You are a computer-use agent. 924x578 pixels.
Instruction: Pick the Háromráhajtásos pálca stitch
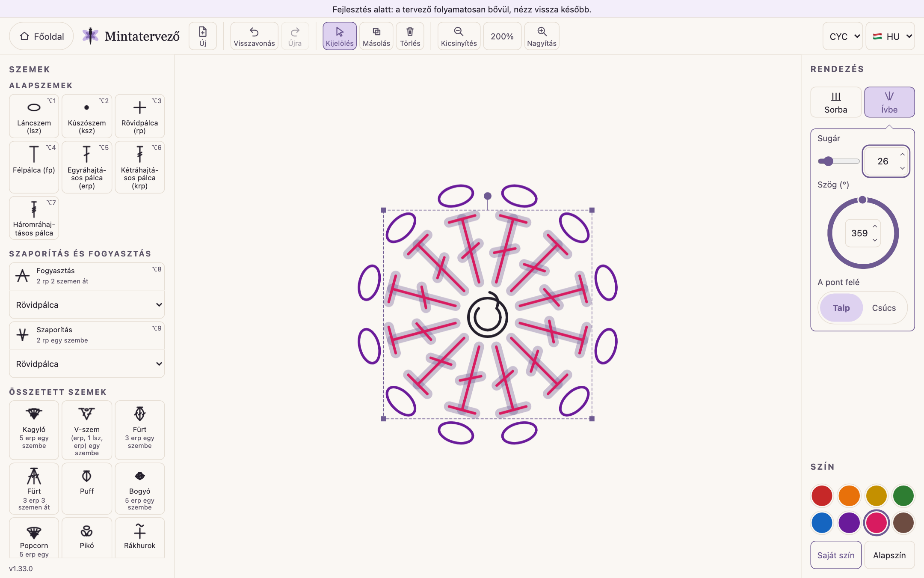pos(34,218)
